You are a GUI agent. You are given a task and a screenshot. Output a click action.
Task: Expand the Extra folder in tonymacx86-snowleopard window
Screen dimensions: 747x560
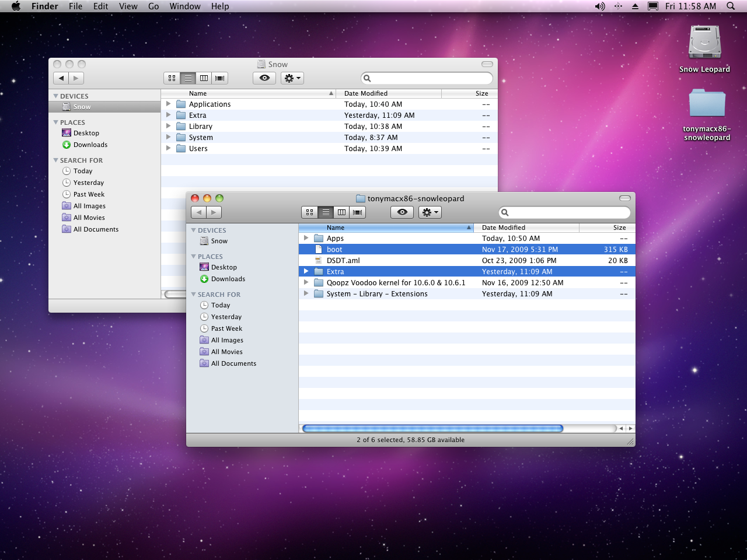click(306, 271)
